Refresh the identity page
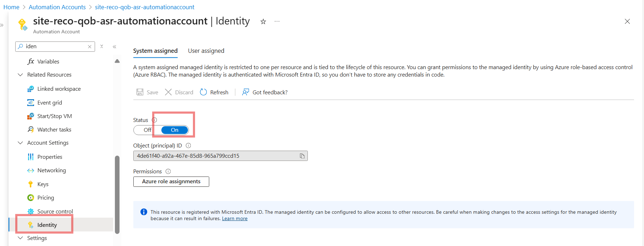Screen dimensions: 644x246 pyautogui.click(x=214, y=92)
